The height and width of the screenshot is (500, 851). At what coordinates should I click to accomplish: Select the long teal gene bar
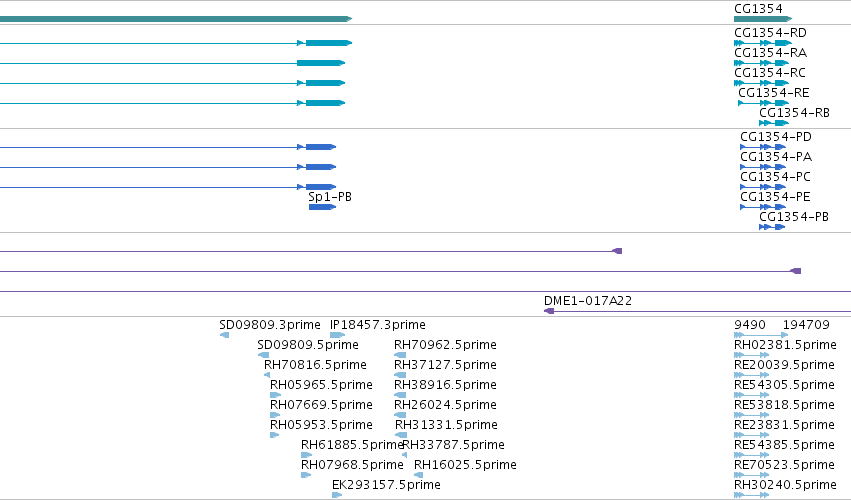(x=176, y=19)
